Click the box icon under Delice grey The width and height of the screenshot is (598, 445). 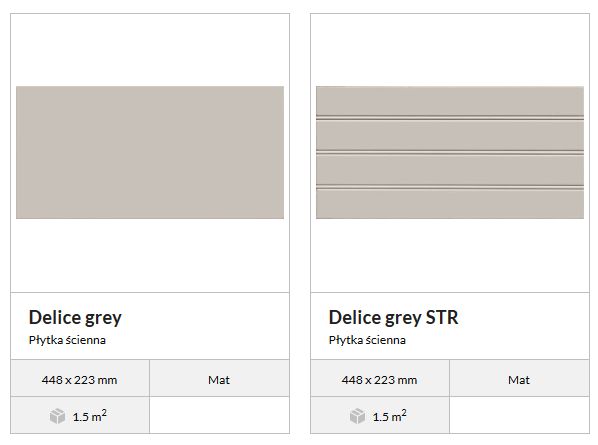click(x=57, y=416)
